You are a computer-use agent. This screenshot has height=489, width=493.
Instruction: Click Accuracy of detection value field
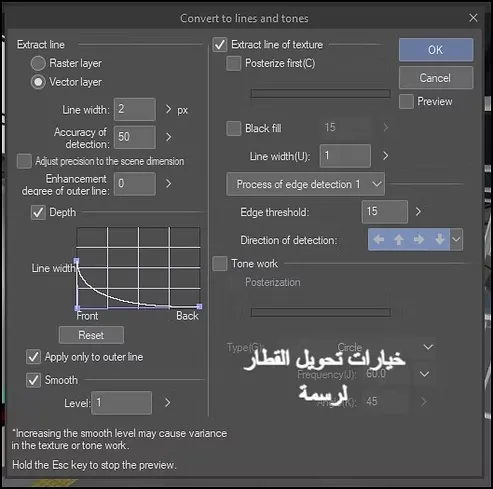(x=135, y=137)
